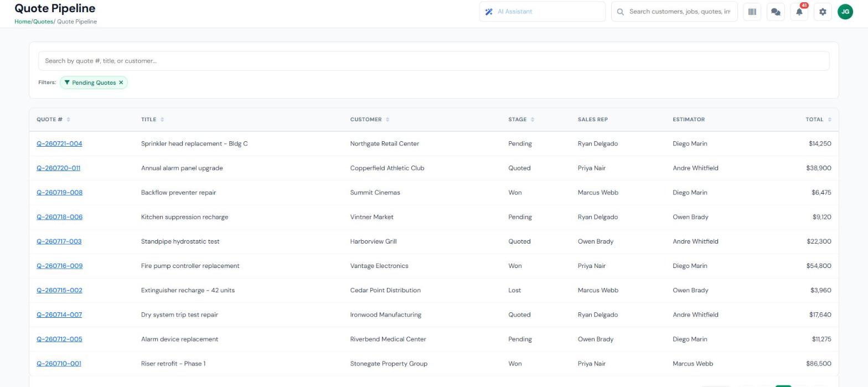Click estimator Marcus Webb in Riser retrofit row
868x387 pixels.
(x=693, y=364)
